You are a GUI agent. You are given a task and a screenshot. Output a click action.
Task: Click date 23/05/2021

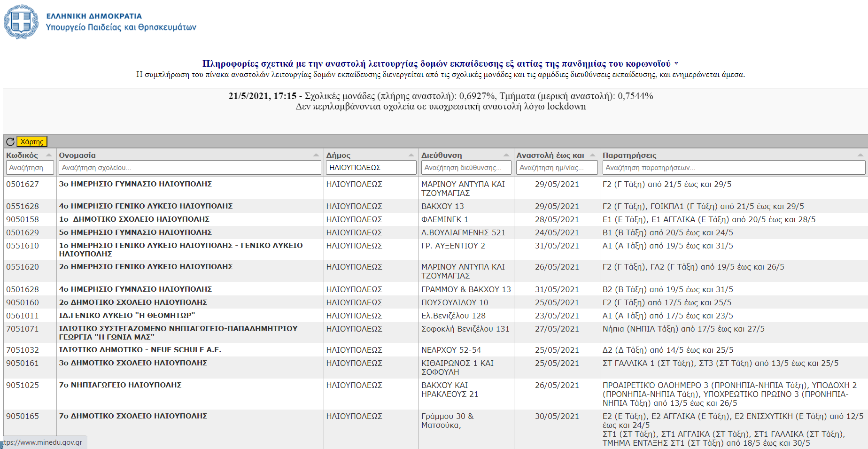(557, 316)
